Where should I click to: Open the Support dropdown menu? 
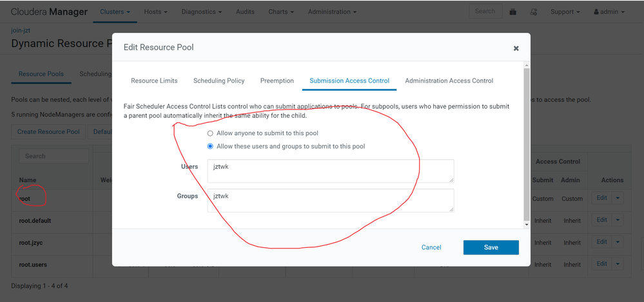(x=565, y=12)
